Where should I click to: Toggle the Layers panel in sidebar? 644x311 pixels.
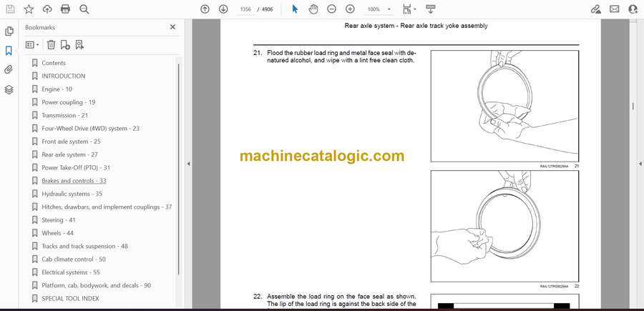(9, 89)
